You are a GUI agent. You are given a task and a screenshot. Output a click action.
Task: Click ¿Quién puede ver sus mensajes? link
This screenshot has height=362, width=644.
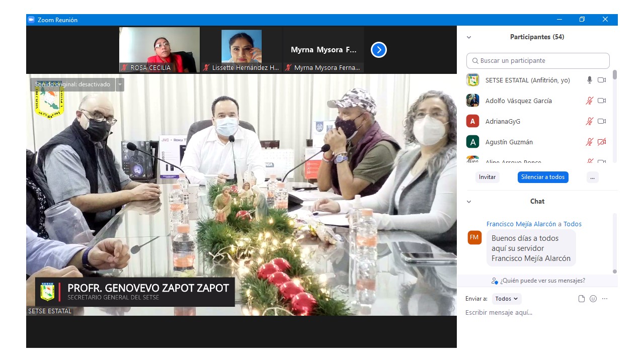542,281
